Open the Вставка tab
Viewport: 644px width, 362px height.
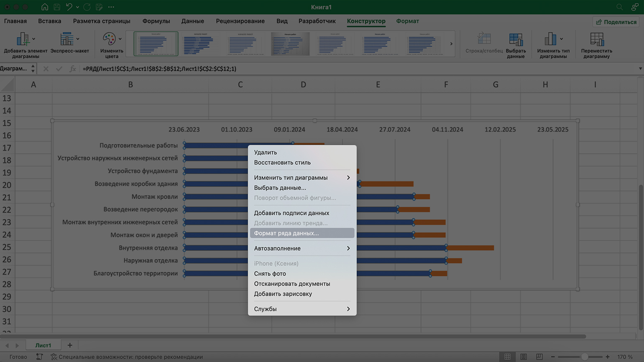click(x=49, y=21)
